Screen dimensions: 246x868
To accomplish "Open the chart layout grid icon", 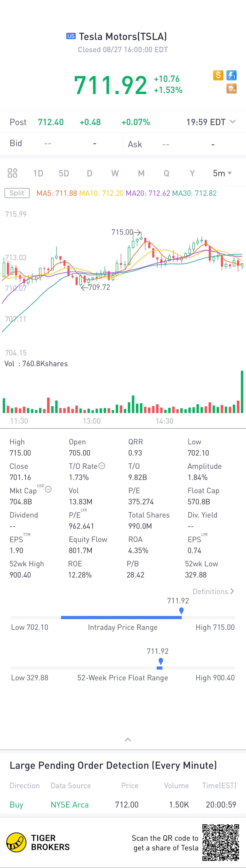I will [12, 173].
